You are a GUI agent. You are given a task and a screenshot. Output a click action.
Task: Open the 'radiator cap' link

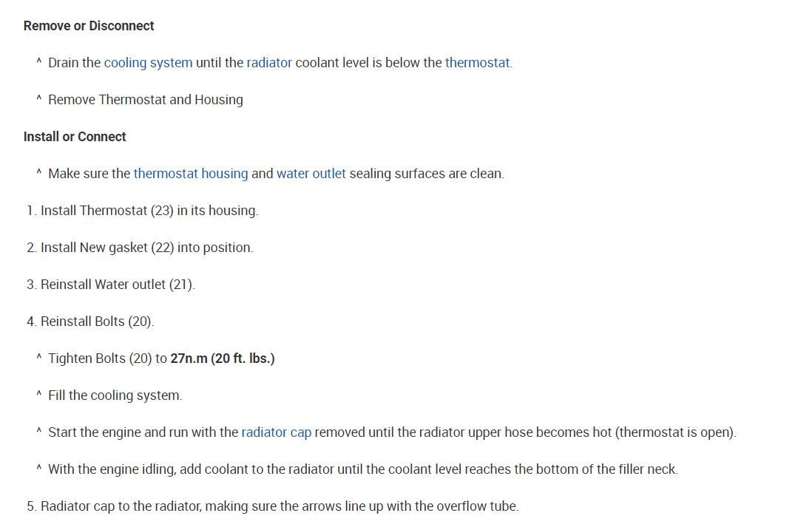pos(276,432)
